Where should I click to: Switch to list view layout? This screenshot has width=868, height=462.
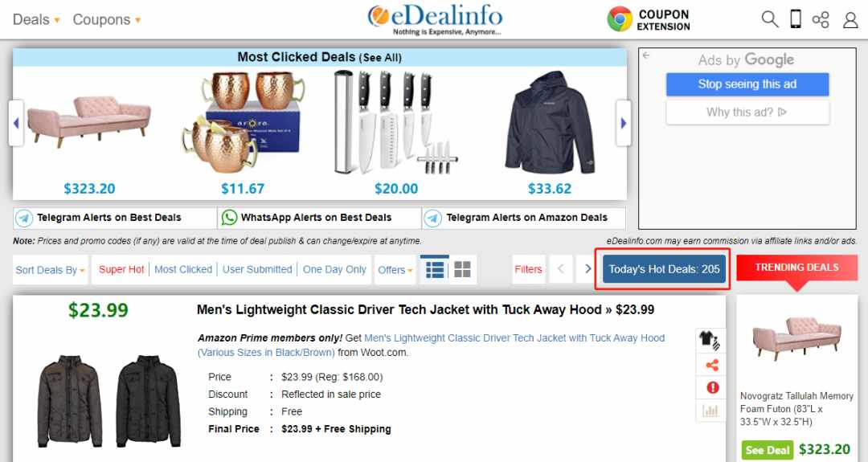pos(435,269)
